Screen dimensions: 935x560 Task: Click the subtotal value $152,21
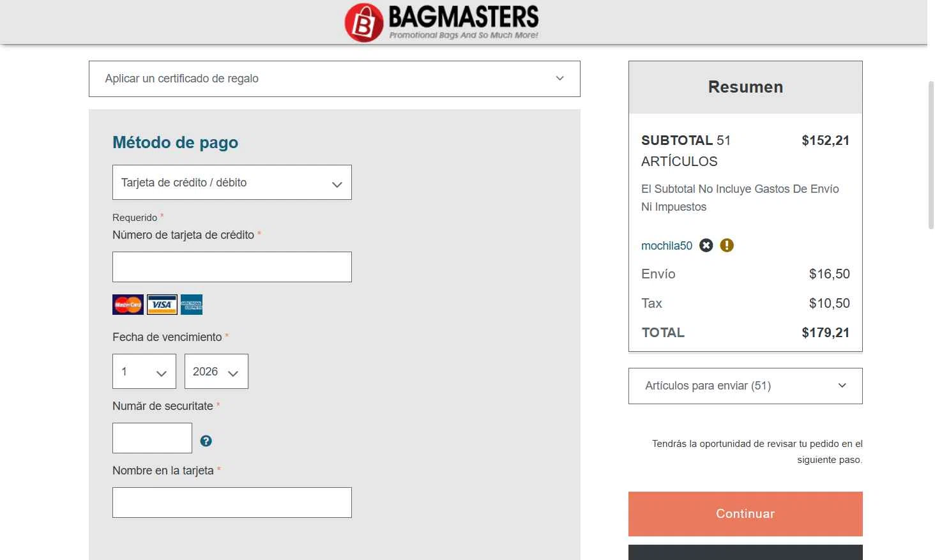tap(825, 140)
